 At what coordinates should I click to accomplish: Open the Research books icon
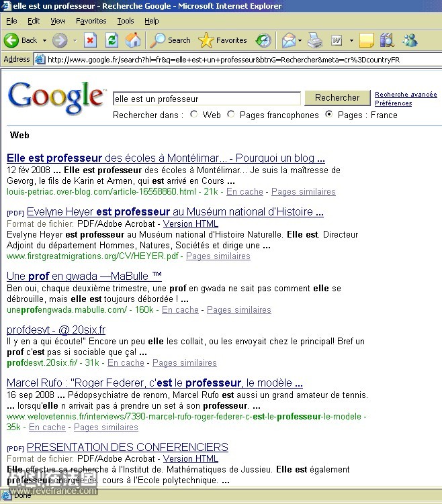387,40
